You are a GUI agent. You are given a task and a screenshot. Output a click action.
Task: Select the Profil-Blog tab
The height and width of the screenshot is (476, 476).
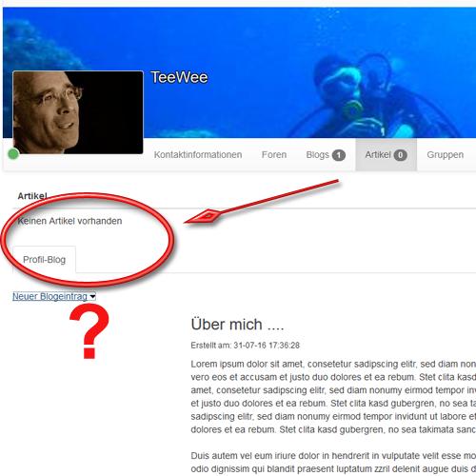(x=44, y=260)
